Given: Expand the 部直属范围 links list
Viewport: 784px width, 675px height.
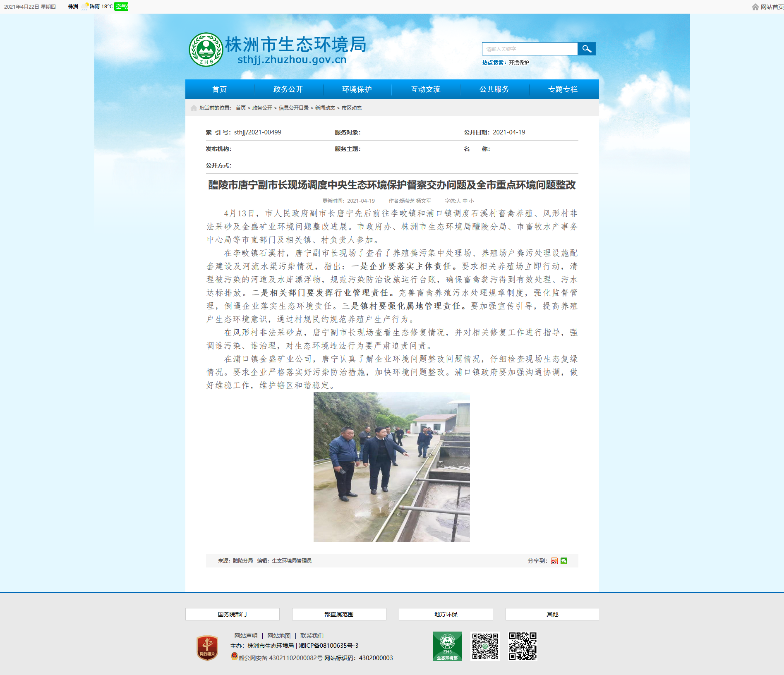Looking at the screenshot, I should click(x=339, y=614).
